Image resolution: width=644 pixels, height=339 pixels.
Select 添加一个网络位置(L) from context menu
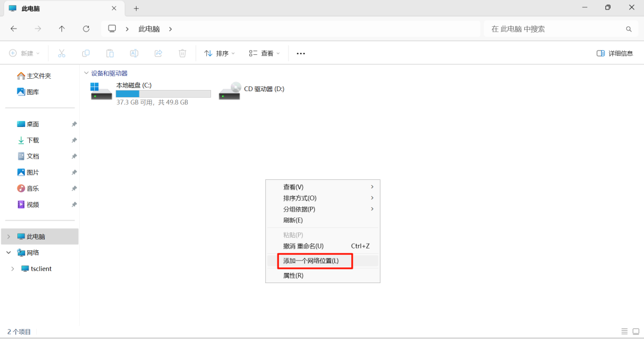click(311, 261)
